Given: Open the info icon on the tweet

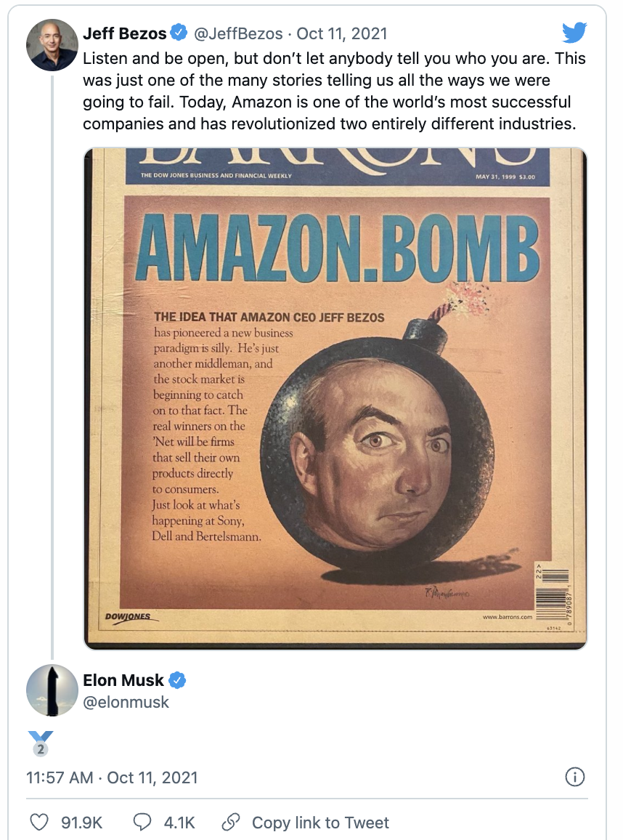Looking at the screenshot, I should tap(574, 778).
